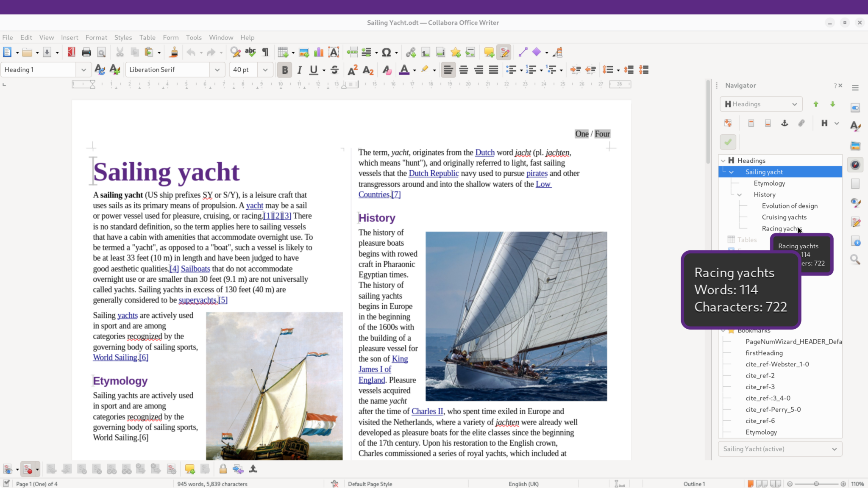Follow the Dutch Republic hyperlink
Screen dimensions: 868x488
point(433,173)
